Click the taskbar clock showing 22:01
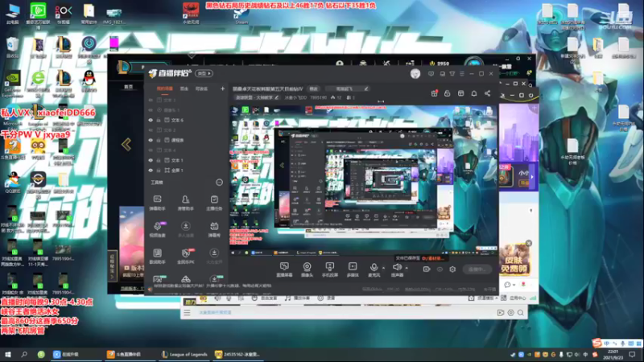Image resolution: width=644 pixels, height=362 pixels. (613, 355)
